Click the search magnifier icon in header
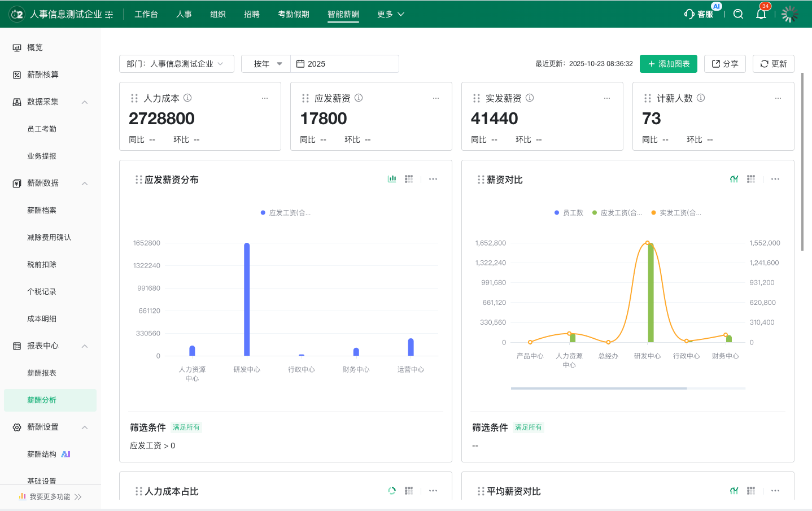The height and width of the screenshot is (511, 812). tap(738, 14)
